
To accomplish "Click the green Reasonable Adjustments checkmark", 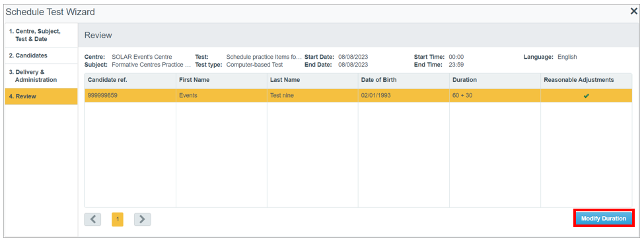I will pyautogui.click(x=586, y=96).
